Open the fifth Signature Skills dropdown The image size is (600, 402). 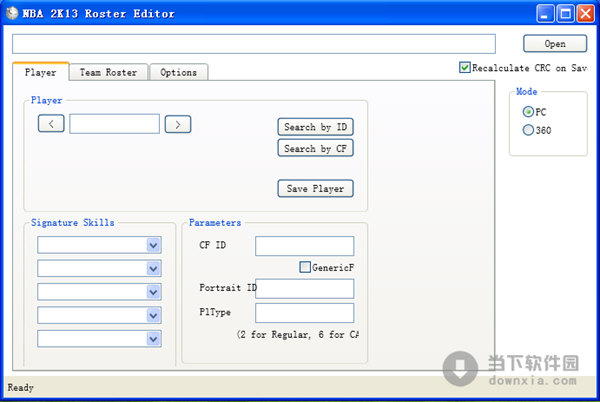[x=99, y=339]
